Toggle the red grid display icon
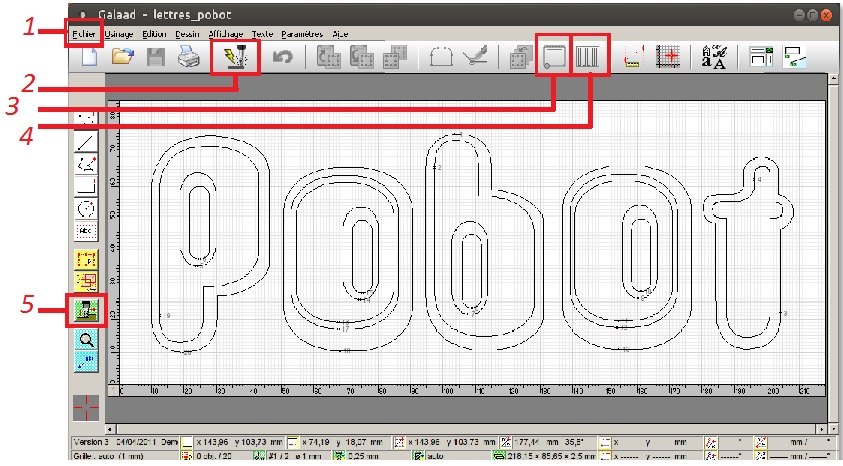 [x=669, y=58]
